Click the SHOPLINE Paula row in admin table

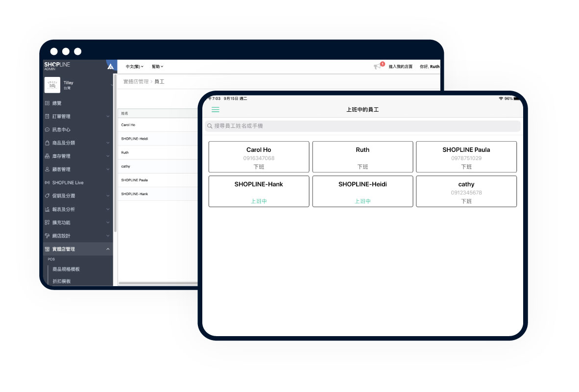pyautogui.click(x=157, y=180)
